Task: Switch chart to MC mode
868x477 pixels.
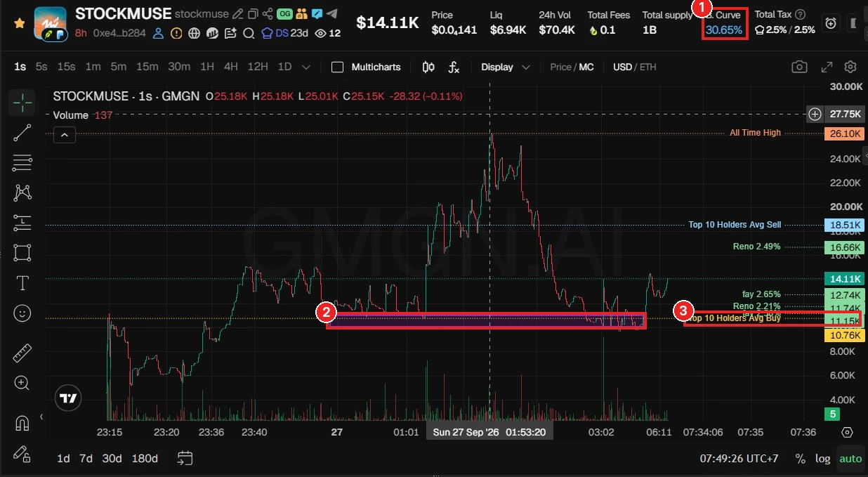Action: coord(586,67)
